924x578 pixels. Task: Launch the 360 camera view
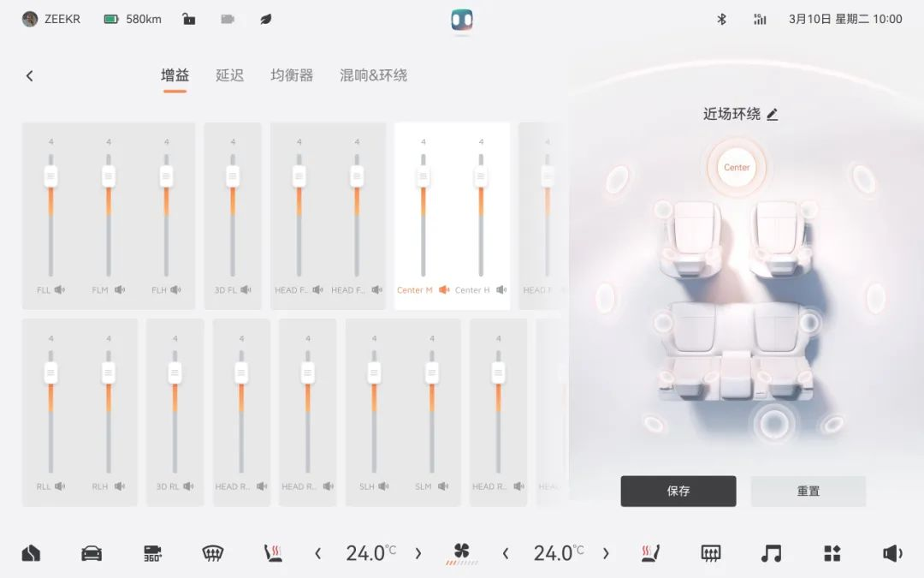pyautogui.click(x=152, y=553)
